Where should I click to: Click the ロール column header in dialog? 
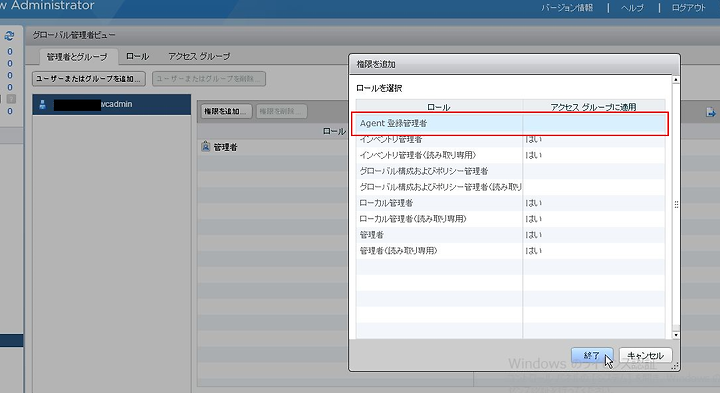(439, 107)
